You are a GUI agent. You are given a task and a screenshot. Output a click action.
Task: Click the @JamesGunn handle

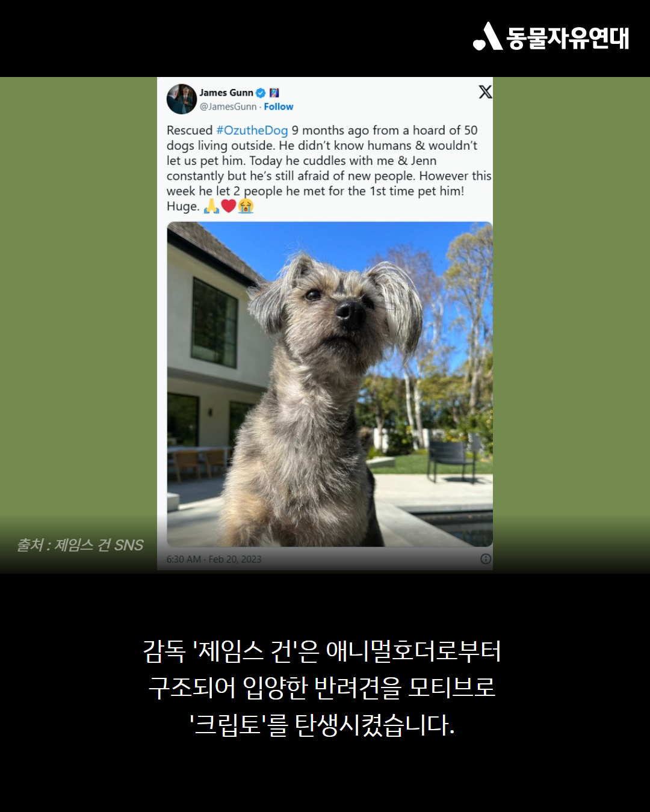[x=228, y=106]
